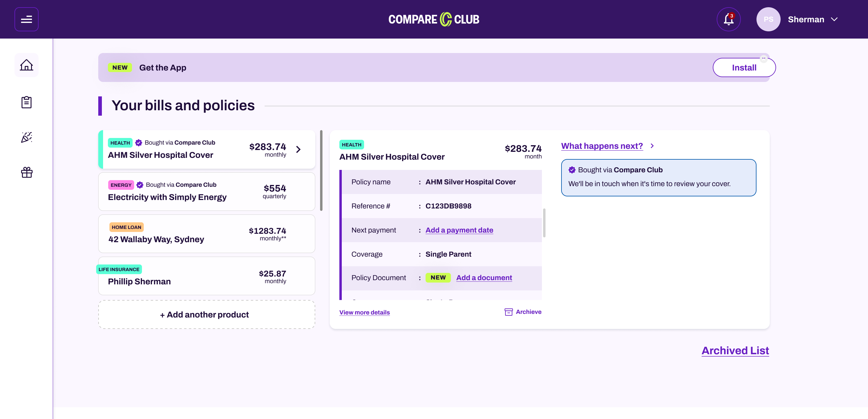This screenshot has height=419, width=868.
Task: Click the $25.87 monthly amount
Action: click(x=272, y=274)
